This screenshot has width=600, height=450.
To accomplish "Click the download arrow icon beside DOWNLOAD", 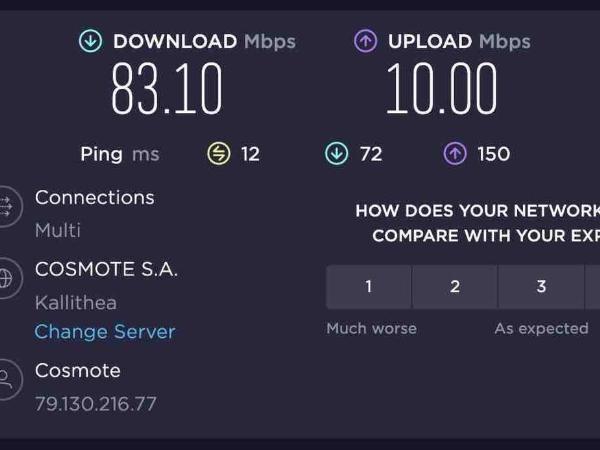I will point(91,42).
